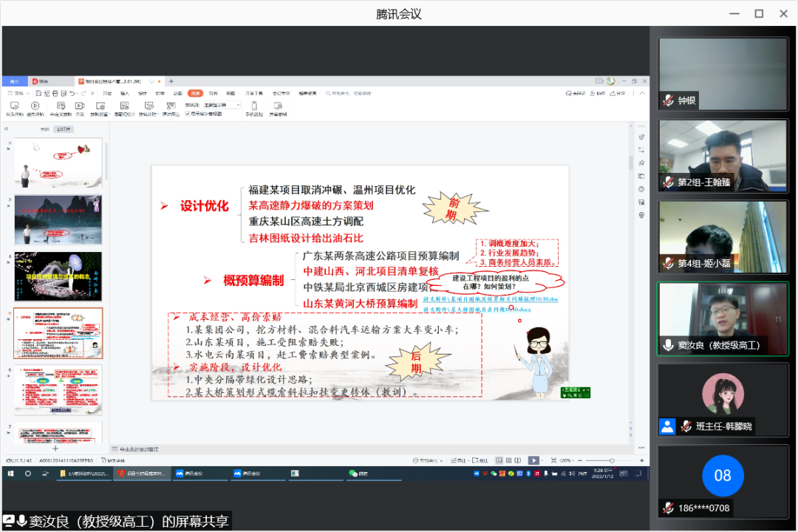Click the 备注 notes button in status bar
This screenshot has width=798, height=532.
point(458,460)
